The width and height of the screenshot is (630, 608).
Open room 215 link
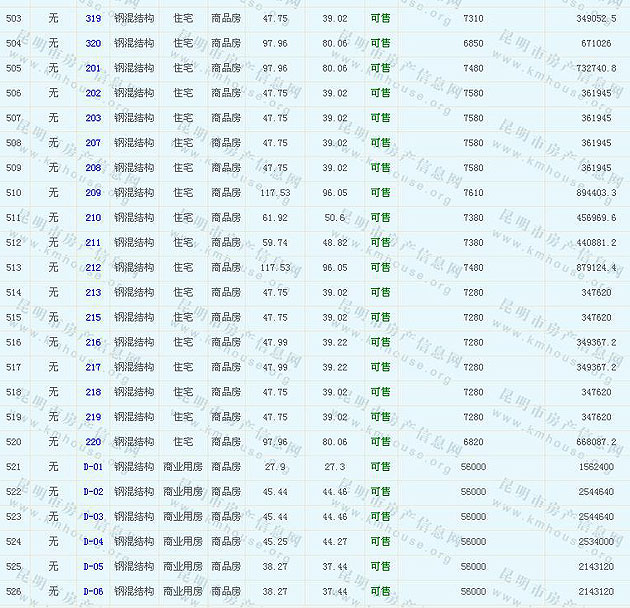(93, 318)
